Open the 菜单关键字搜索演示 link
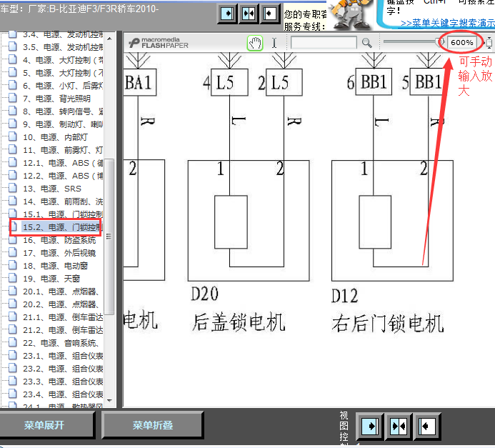495x448 pixels. [448, 23]
